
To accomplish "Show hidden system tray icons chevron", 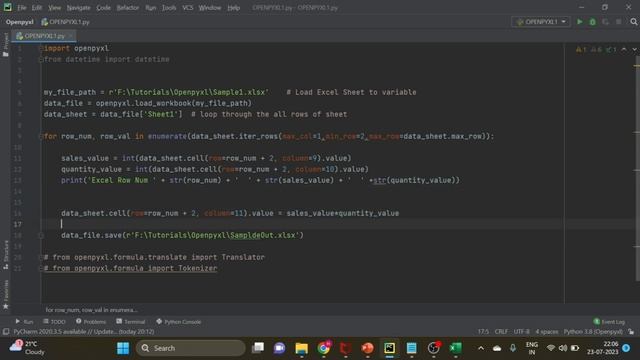I will 481,348.
